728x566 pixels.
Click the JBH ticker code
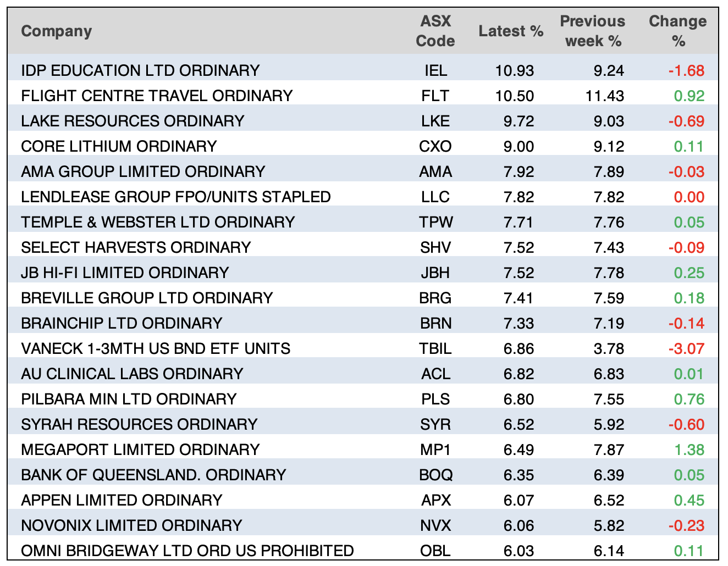(x=435, y=273)
